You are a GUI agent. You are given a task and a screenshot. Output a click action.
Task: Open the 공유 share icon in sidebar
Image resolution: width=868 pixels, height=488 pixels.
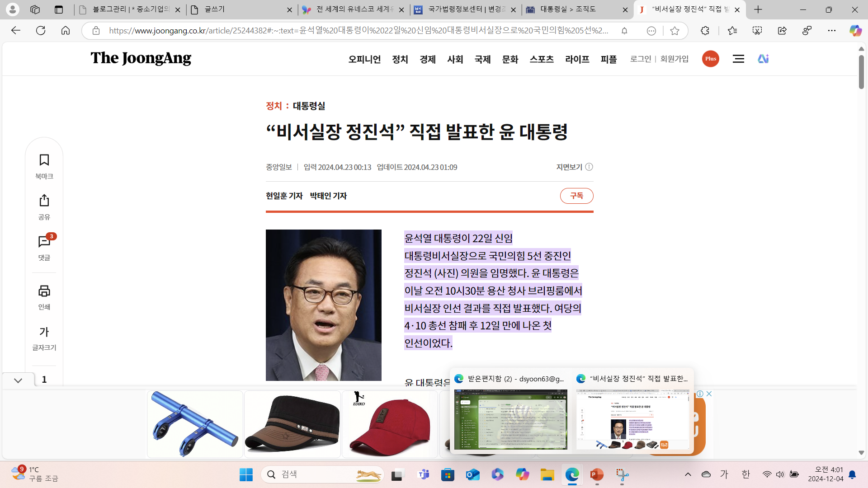coord(44,201)
